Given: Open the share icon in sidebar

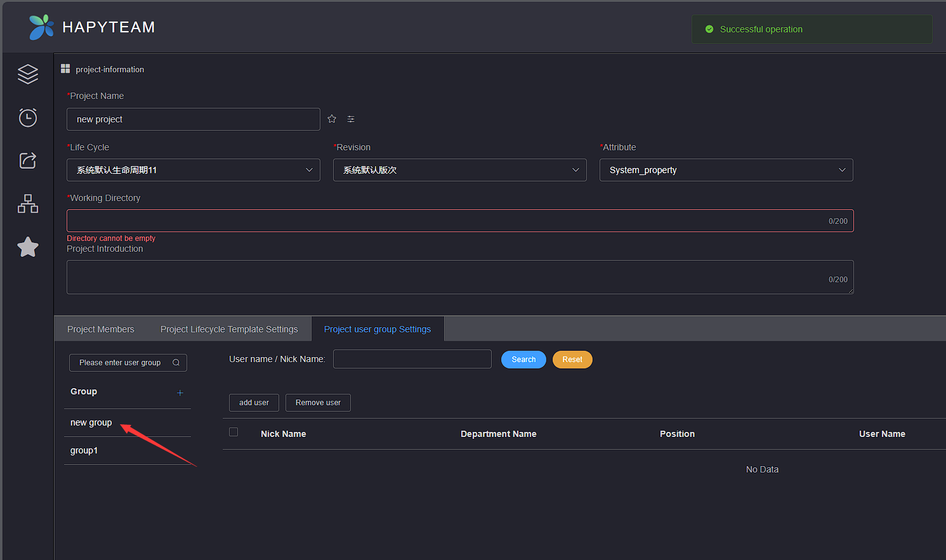Looking at the screenshot, I should click(x=28, y=160).
